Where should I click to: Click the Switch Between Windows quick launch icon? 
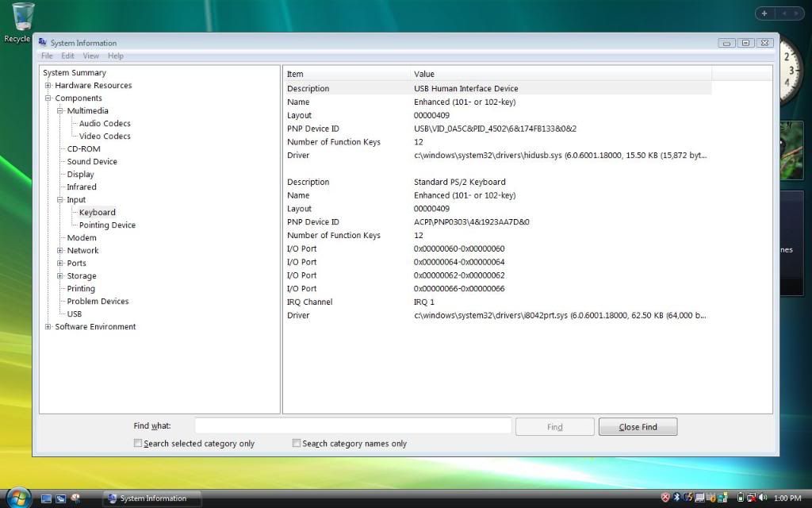(x=60, y=498)
